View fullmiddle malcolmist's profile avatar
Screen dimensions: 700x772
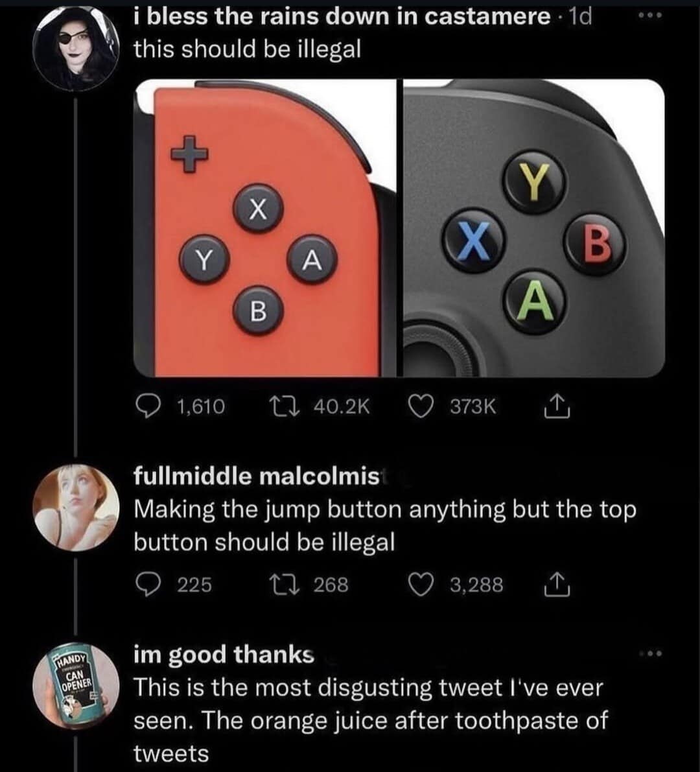[x=76, y=507]
